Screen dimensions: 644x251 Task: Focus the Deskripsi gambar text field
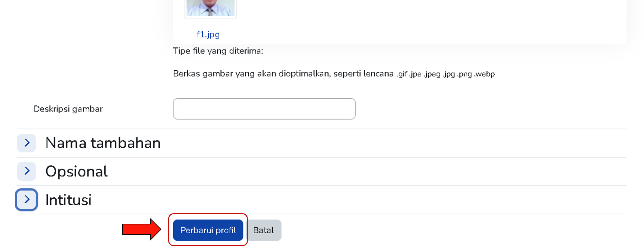264,109
